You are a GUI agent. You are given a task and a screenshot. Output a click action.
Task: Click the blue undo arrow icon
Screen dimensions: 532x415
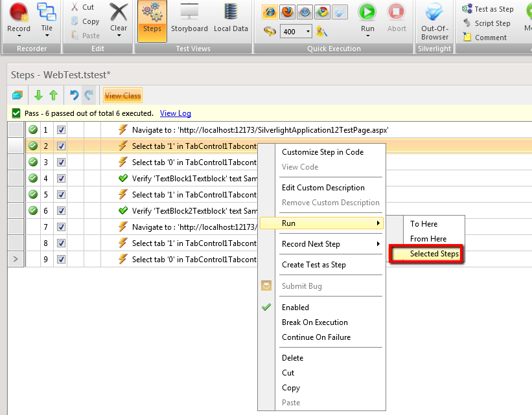coord(74,95)
